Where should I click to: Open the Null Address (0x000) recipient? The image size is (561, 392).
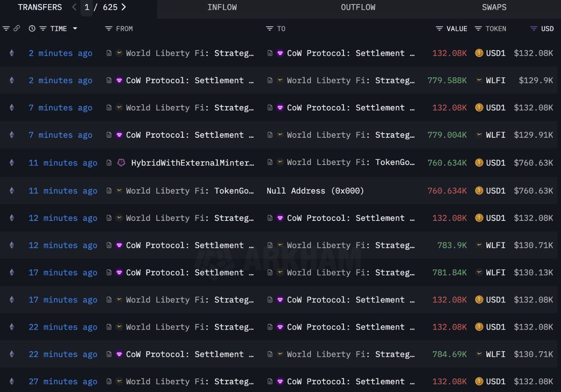click(315, 191)
